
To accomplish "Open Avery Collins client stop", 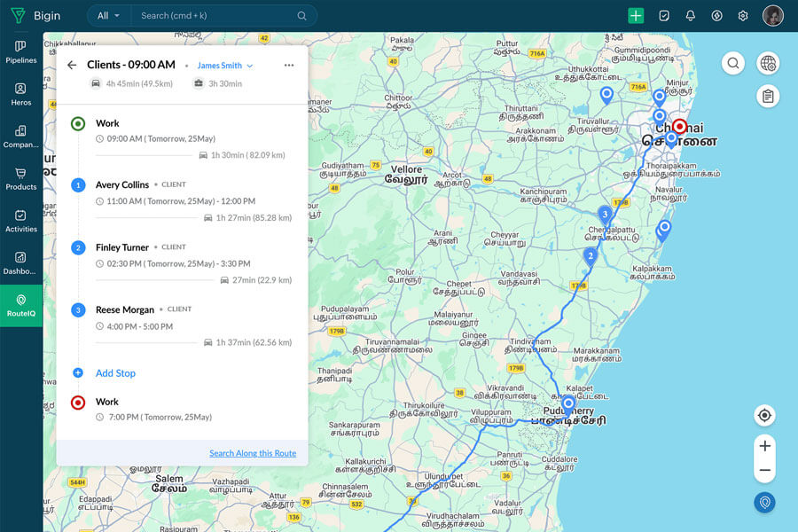I will [x=122, y=184].
